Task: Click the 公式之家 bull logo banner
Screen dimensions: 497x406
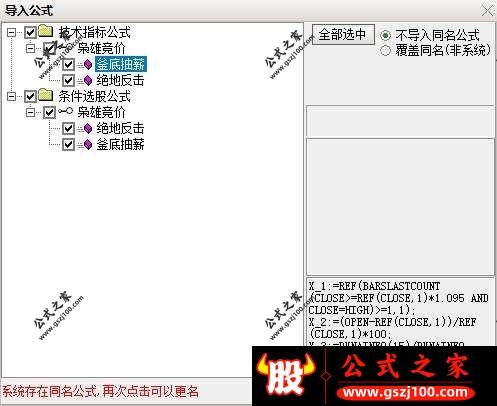Action: [x=374, y=376]
